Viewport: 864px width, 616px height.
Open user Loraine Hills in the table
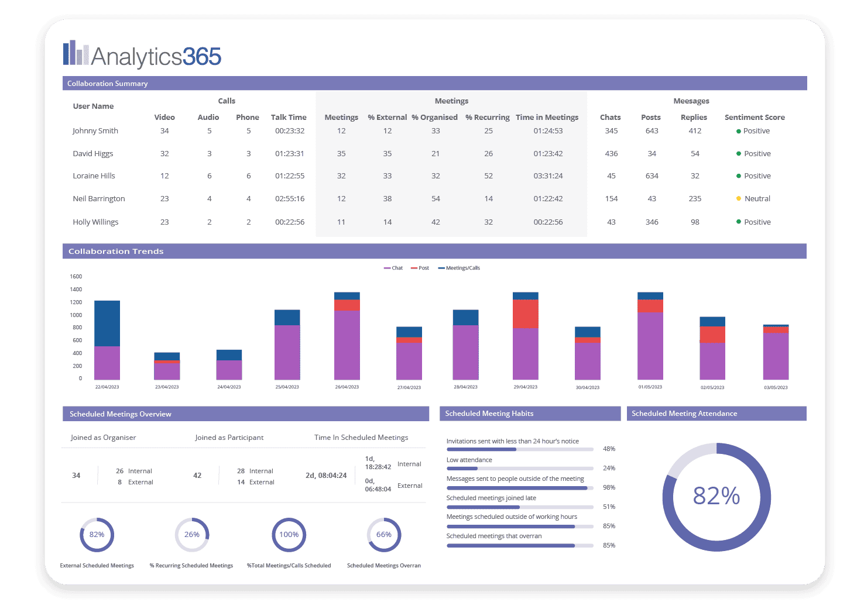(94, 176)
